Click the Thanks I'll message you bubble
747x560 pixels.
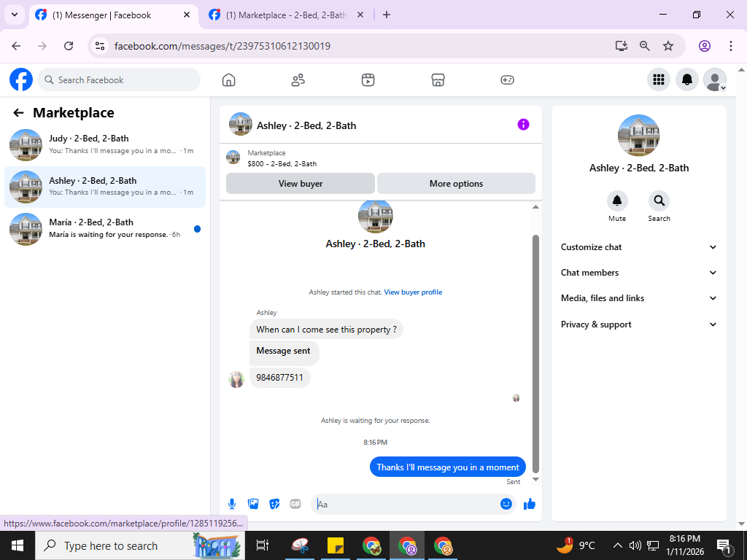448,467
